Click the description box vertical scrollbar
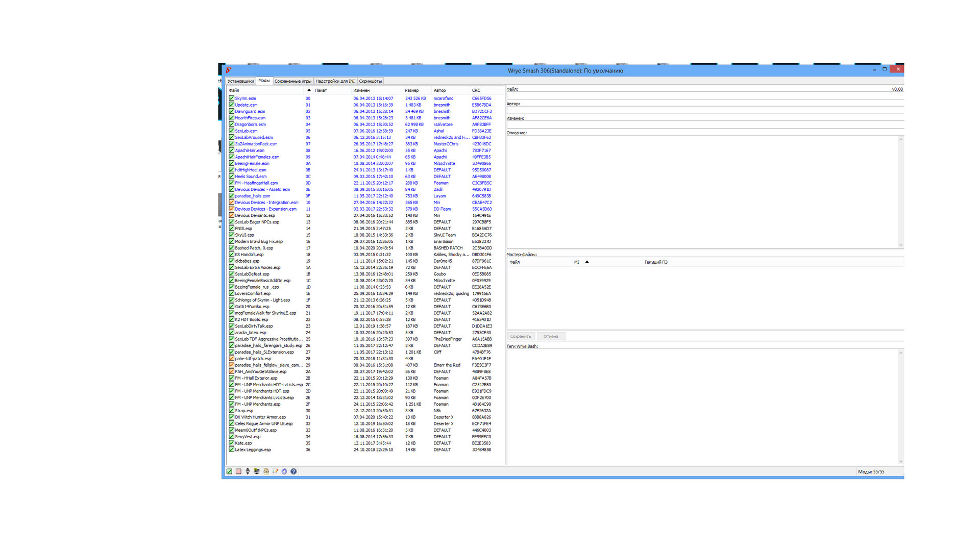Screen dimensions: 980x551 click(901, 191)
